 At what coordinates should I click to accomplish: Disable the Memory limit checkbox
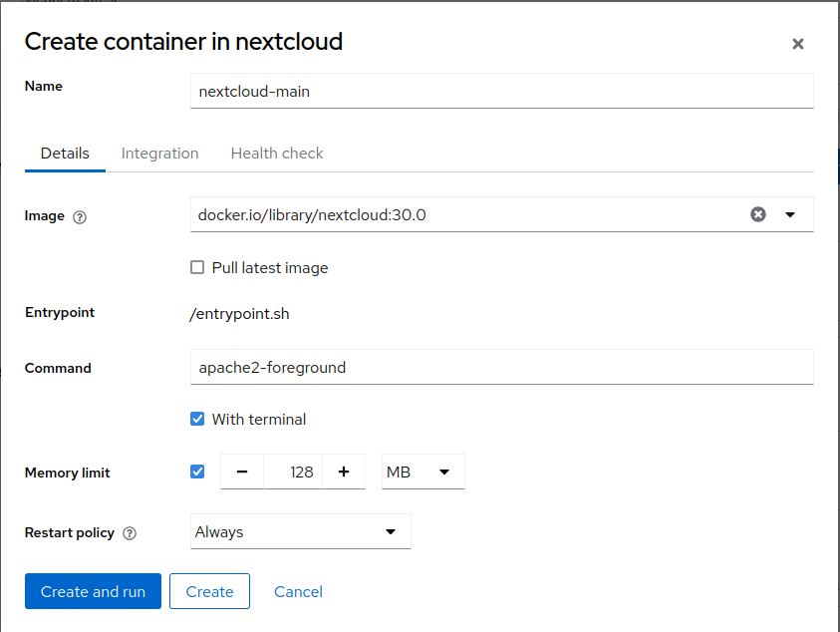pos(197,472)
